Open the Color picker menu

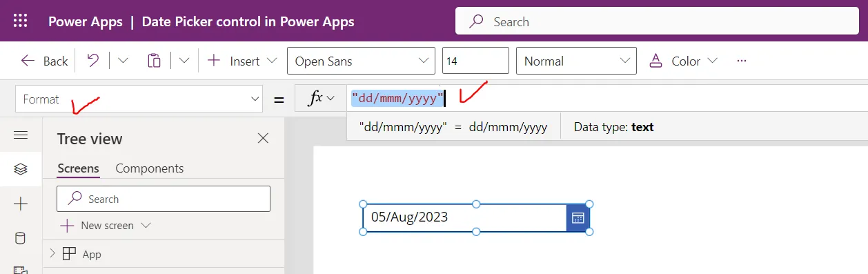pyautogui.click(x=684, y=61)
